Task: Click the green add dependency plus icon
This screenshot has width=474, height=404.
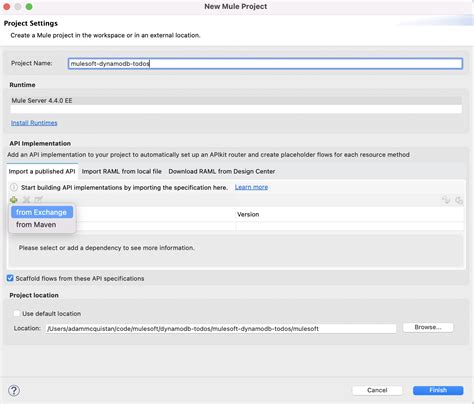Action: coord(14,200)
